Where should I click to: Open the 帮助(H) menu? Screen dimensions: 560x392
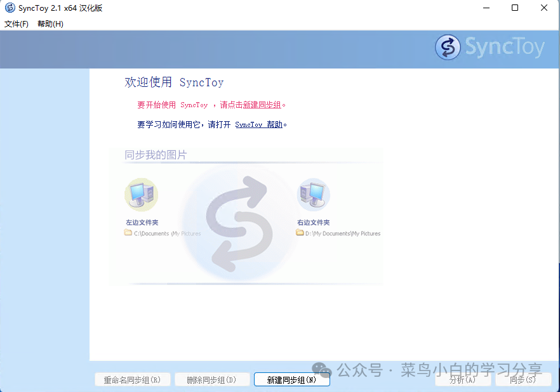click(x=50, y=24)
